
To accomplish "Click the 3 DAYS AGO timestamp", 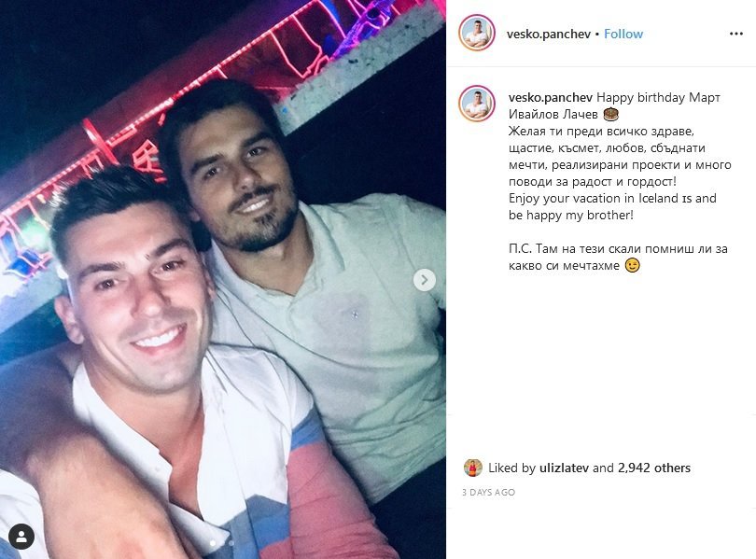I will (488, 492).
